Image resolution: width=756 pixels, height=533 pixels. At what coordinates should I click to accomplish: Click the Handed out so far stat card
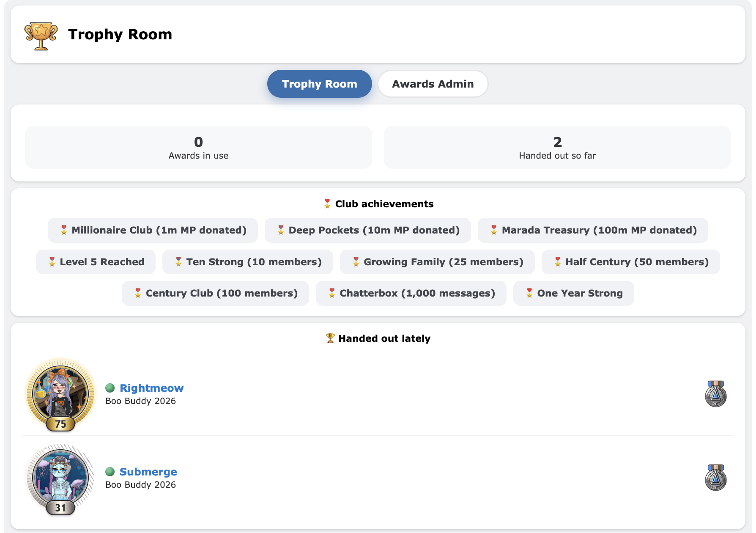(x=557, y=147)
